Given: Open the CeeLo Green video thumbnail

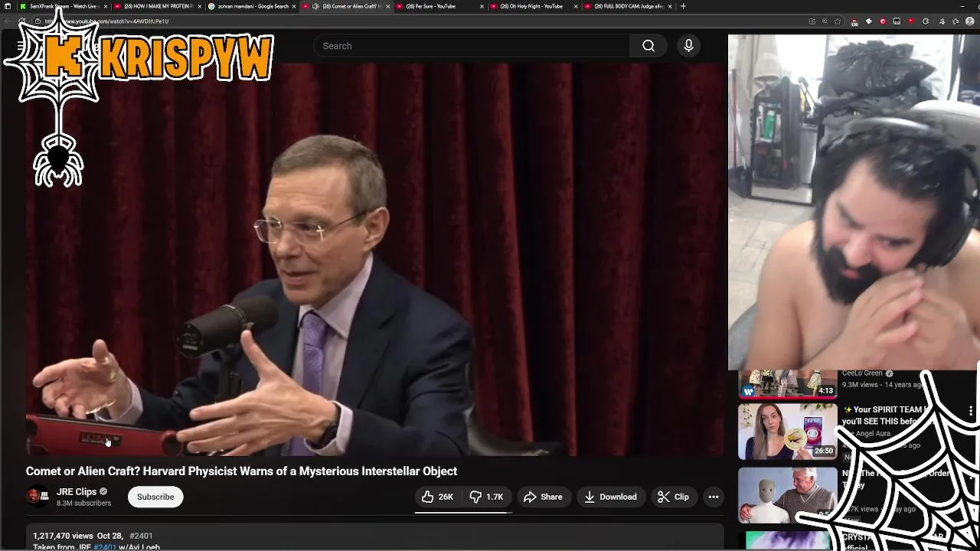Looking at the screenshot, I should (x=787, y=384).
